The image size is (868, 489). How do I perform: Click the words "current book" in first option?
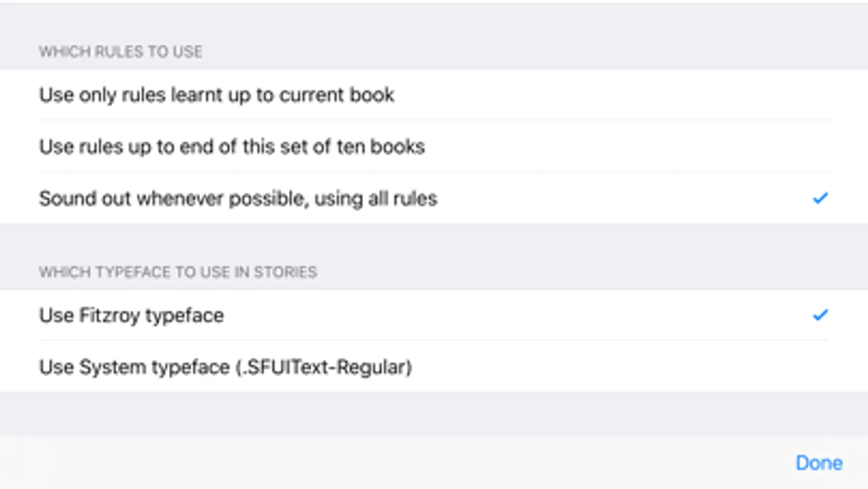pyautogui.click(x=337, y=95)
